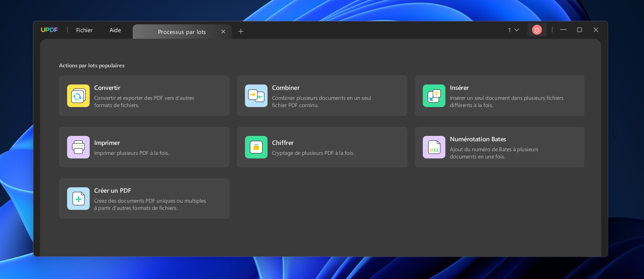Click the yellow Convertir icon
This screenshot has width=644, height=279.
tap(78, 96)
